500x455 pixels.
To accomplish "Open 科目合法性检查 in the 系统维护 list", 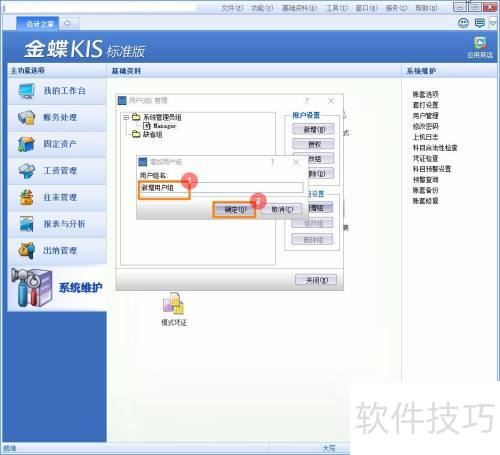I will click(x=435, y=148).
